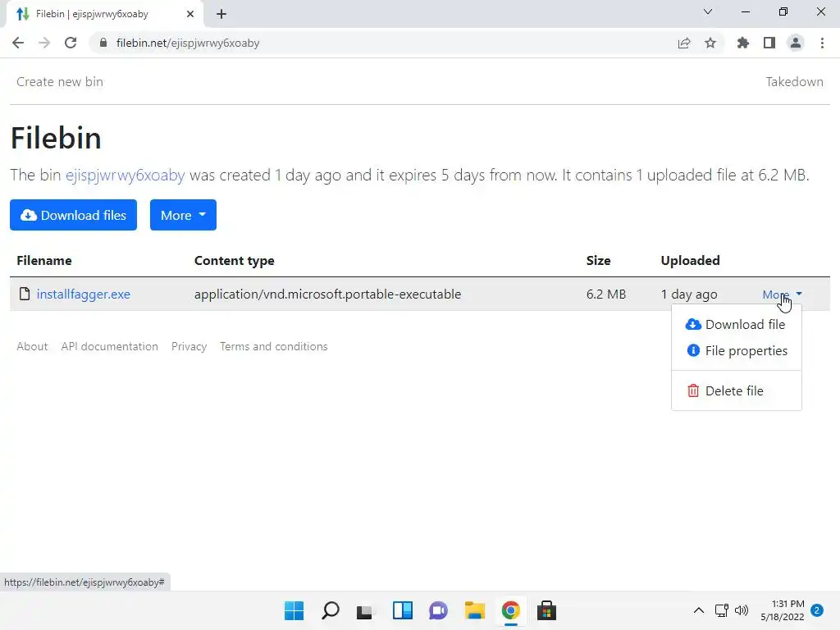Share this page using the share icon
The width and height of the screenshot is (840, 630).
(x=684, y=43)
